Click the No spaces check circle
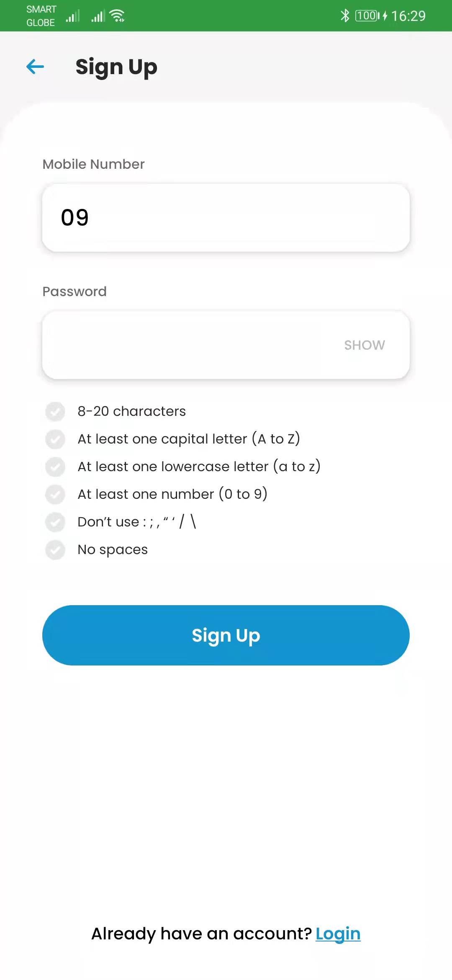452x980 pixels. pos(55,549)
